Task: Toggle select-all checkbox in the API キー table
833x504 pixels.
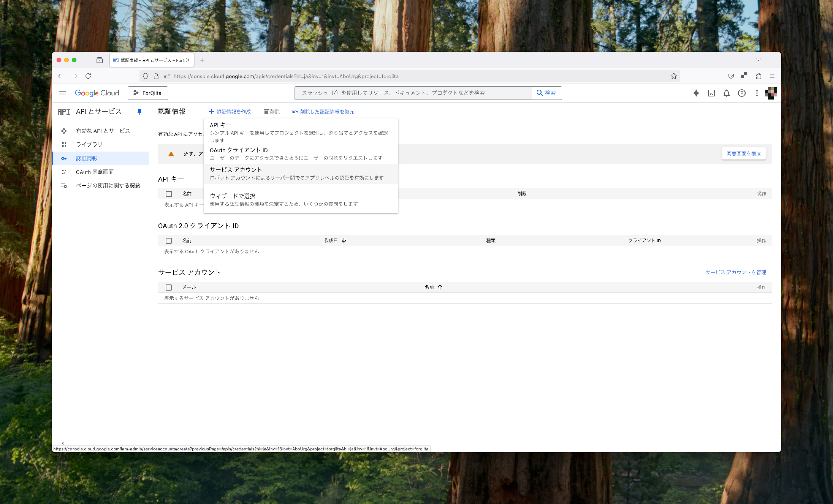Action: pos(169,194)
